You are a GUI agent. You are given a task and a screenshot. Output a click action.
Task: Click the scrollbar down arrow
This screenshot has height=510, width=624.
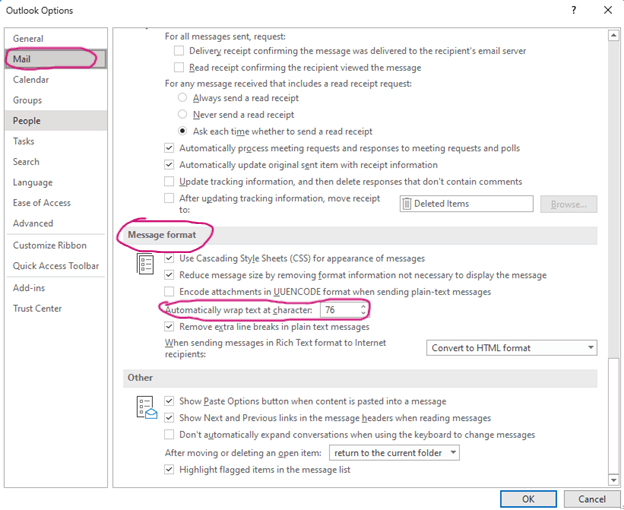coord(613,480)
